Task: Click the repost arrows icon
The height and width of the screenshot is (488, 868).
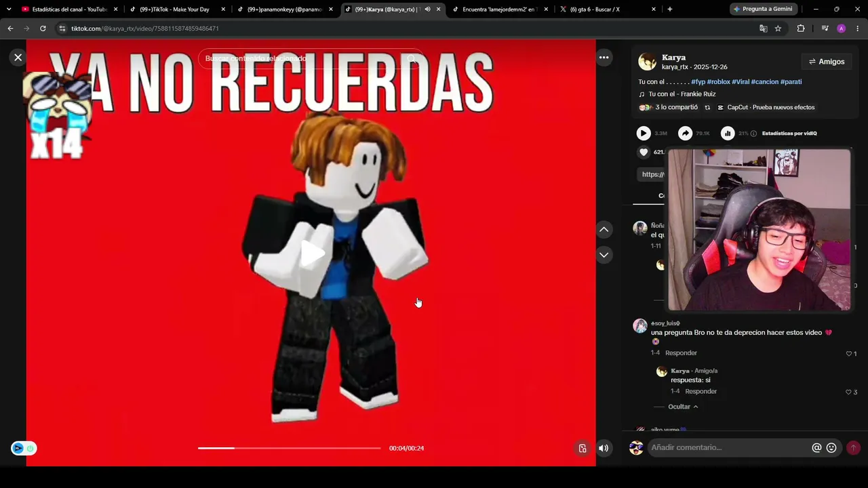Action: 707,108
